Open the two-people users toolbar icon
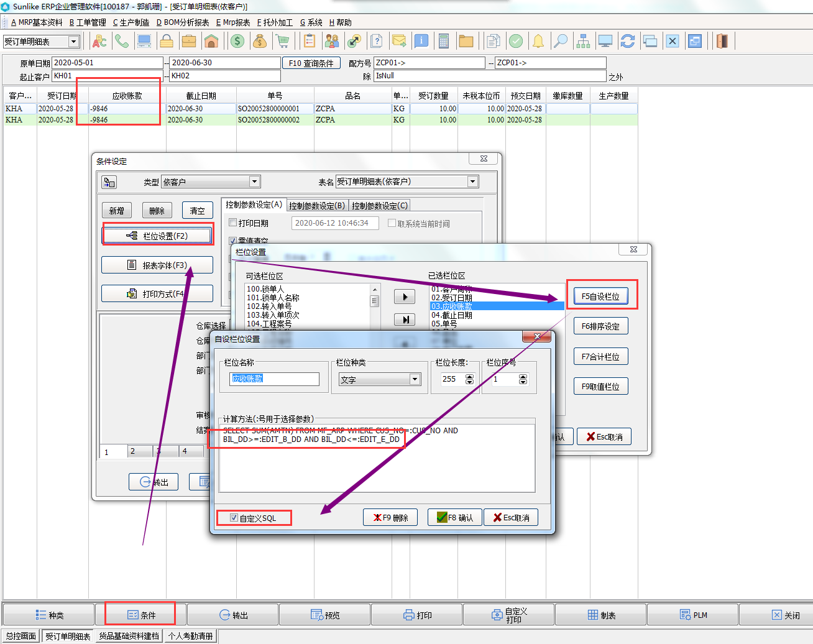 tap(332, 42)
